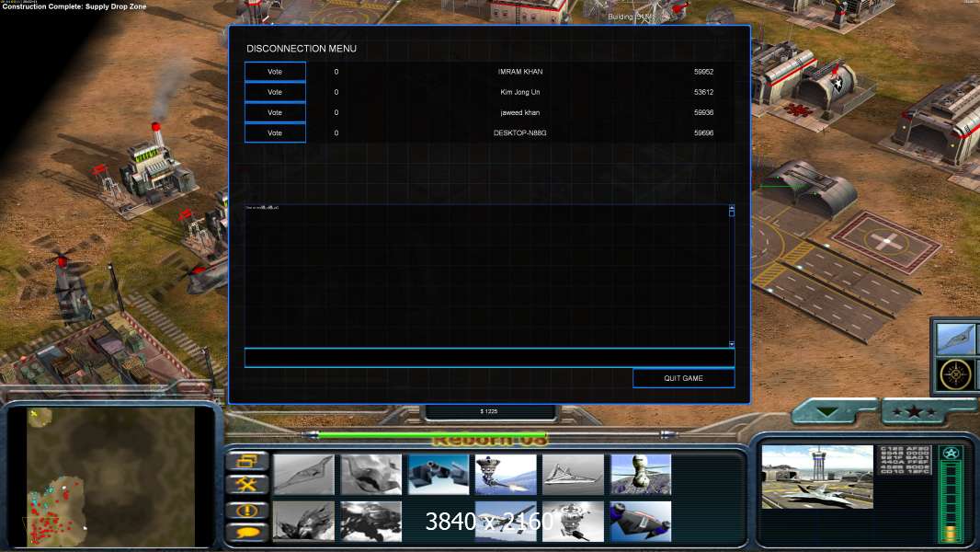The height and width of the screenshot is (552, 980).
Task: Click the chat log scrollbar down arrow
Action: click(732, 343)
